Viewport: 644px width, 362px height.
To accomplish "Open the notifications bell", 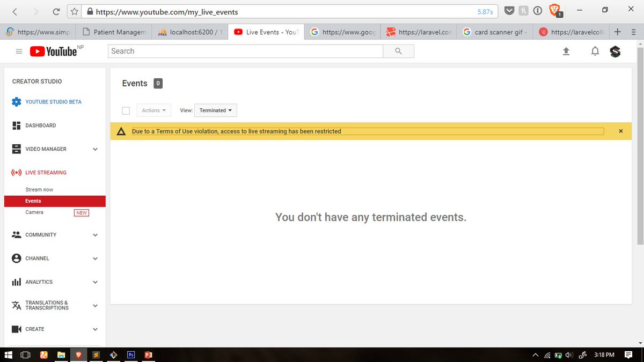I will tap(595, 51).
